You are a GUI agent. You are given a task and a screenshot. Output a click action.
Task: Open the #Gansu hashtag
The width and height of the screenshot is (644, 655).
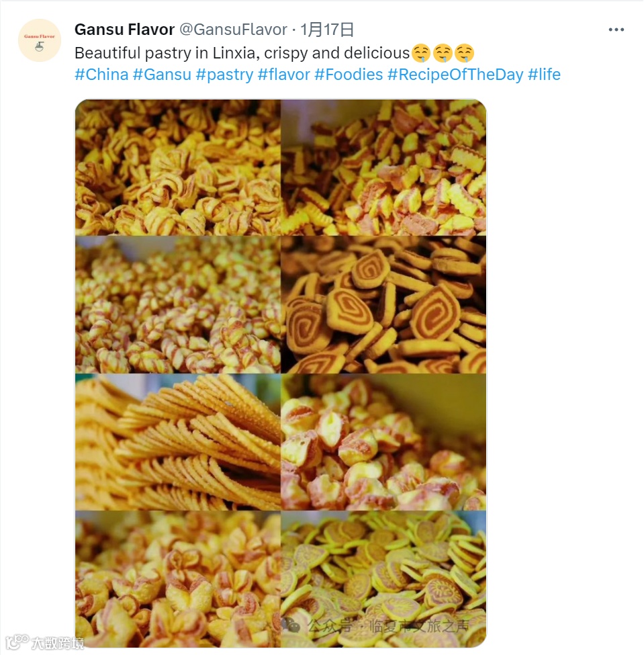pyautogui.click(x=162, y=75)
